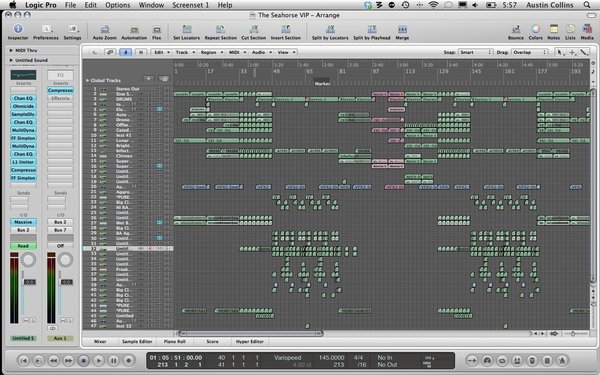The width and height of the screenshot is (600, 375).
Task: Click the Mixer button at the bottom
Action: 100,341
